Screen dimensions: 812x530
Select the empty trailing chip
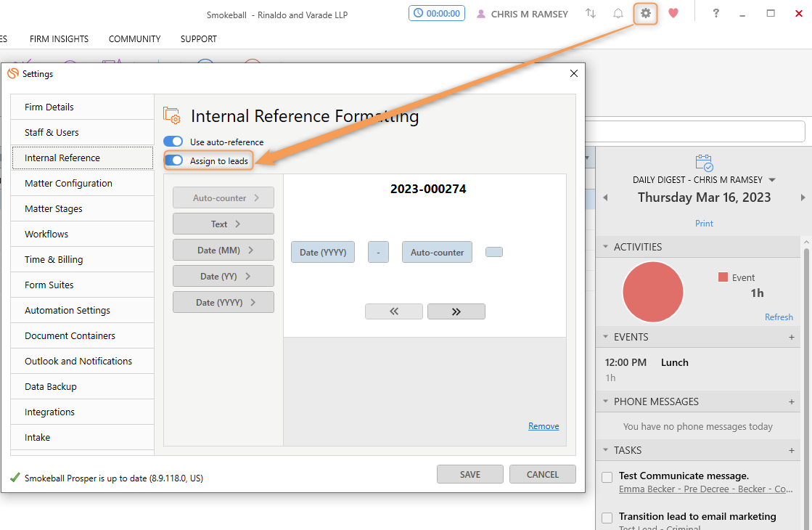point(494,252)
